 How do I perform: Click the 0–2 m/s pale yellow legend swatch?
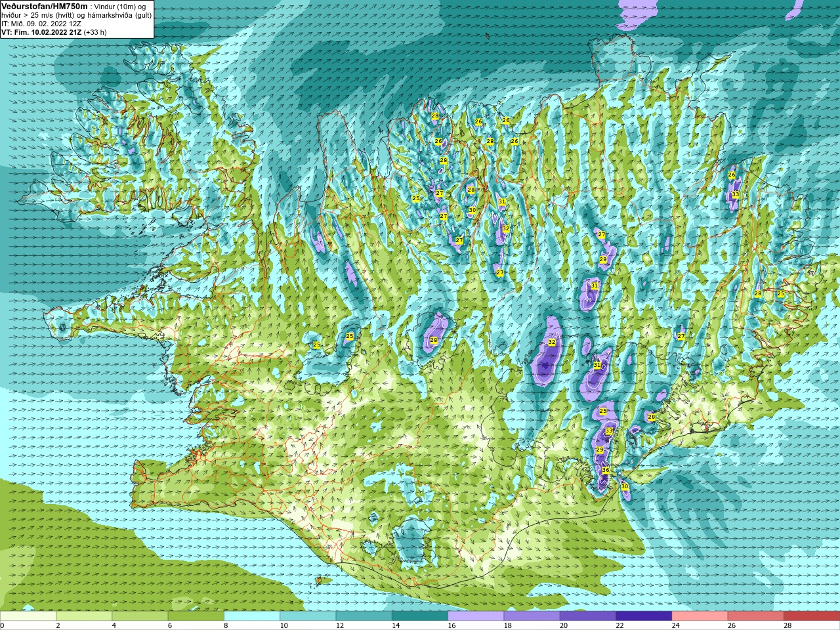click(x=28, y=616)
